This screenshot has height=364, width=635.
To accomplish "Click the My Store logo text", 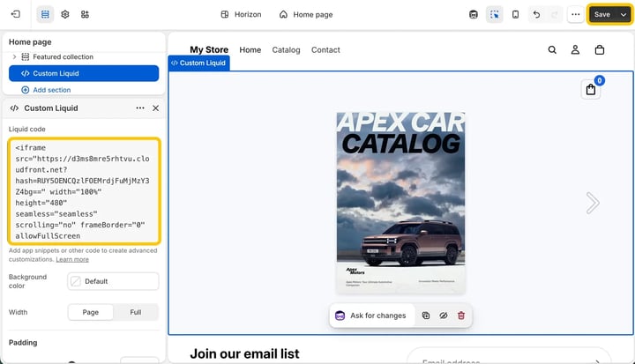I will coord(209,50).
